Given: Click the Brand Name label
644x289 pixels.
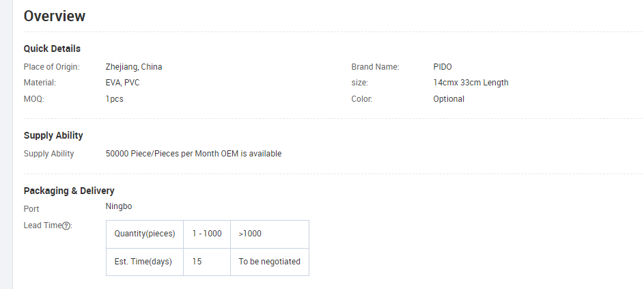Looking at the screenshot, I should click(375, 67).
